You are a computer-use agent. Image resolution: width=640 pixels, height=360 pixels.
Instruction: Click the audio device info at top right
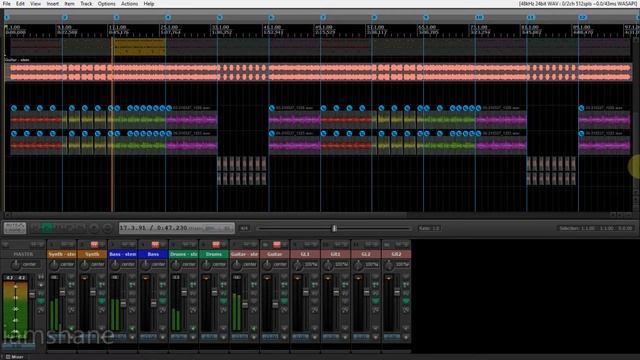tap(578, 4)
